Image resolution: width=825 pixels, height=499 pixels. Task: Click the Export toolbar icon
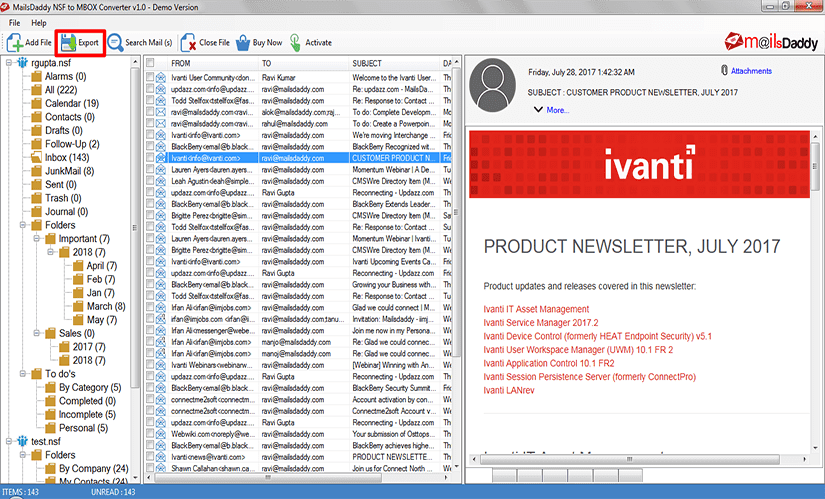click(68, 43)
